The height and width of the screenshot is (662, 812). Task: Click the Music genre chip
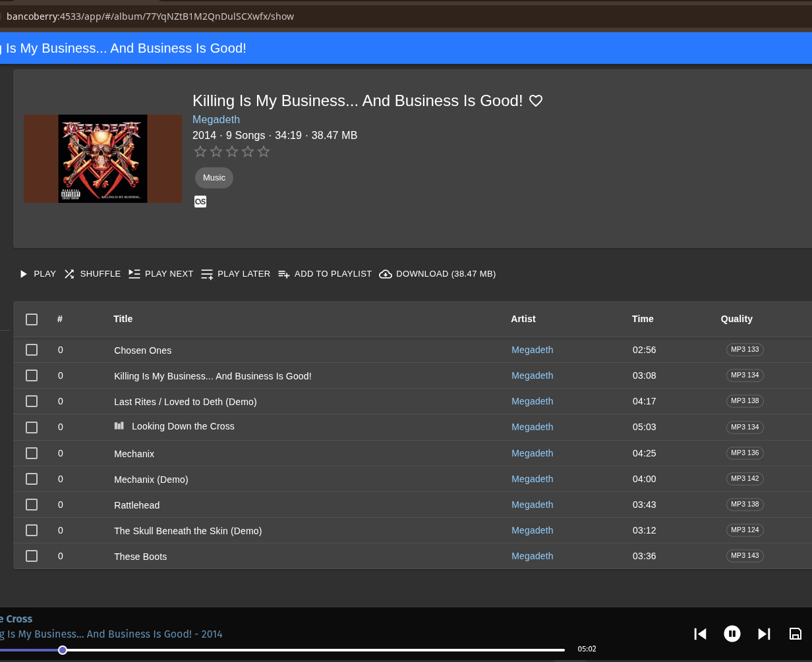click(214, 178)
